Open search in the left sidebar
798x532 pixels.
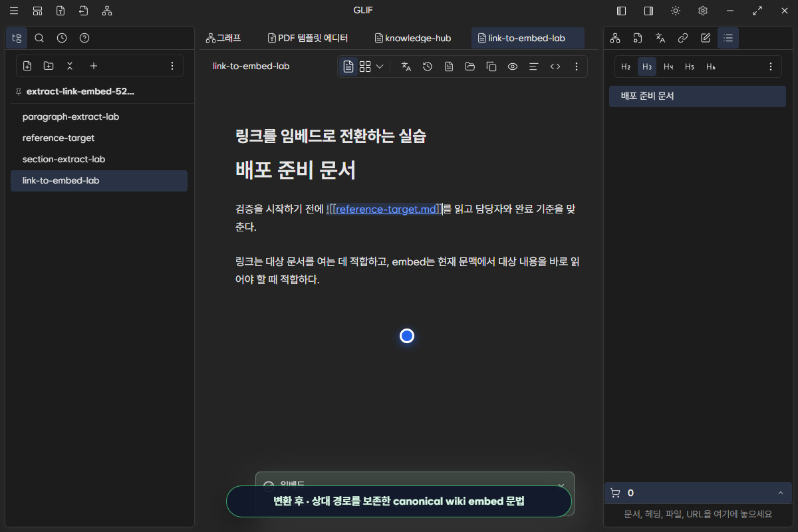pos(39,38)
